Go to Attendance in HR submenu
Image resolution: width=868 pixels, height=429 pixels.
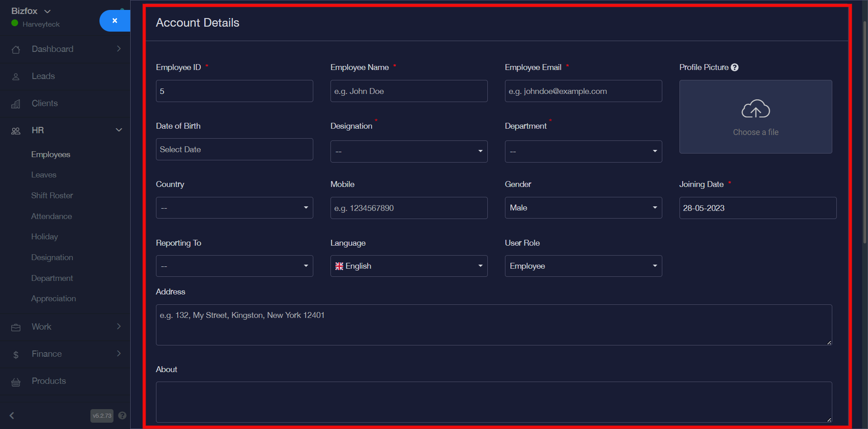(52, 216)
